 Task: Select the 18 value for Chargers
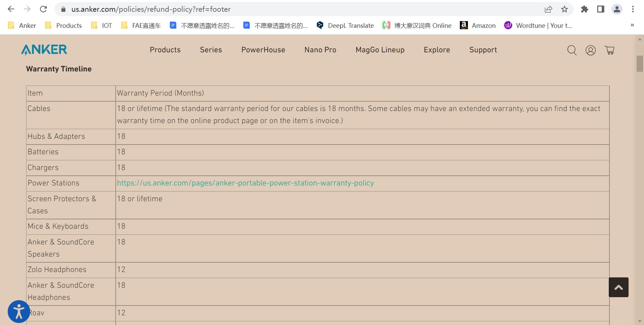(x=121, y=168)
